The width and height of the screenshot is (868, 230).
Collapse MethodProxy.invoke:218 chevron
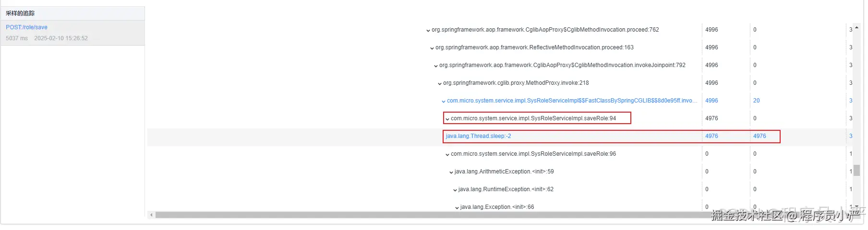coord(440,83)
